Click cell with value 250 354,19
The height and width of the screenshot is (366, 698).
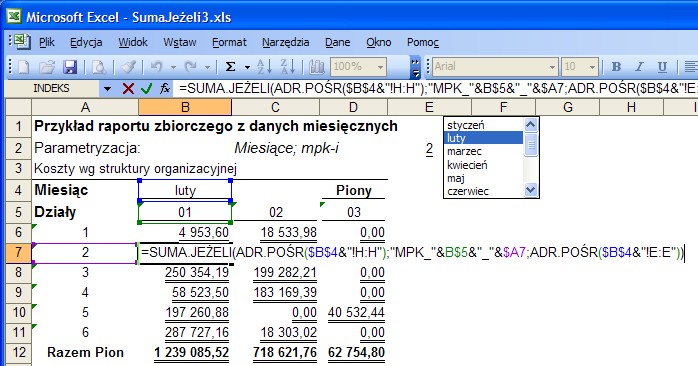pos(185,272)
